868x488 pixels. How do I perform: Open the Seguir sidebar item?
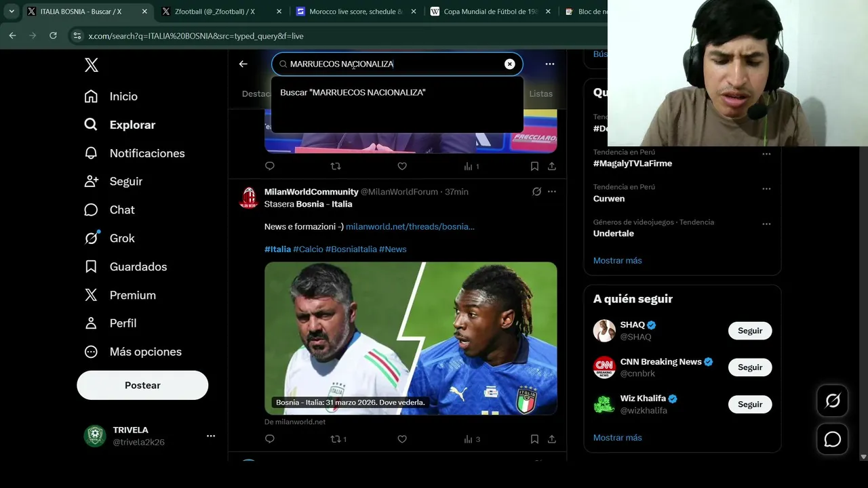tap(113, 182)
